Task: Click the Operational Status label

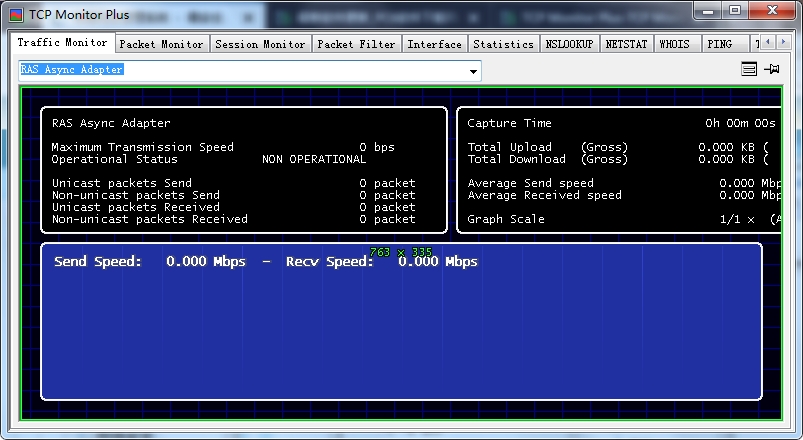Action: (x=114, y=159)
